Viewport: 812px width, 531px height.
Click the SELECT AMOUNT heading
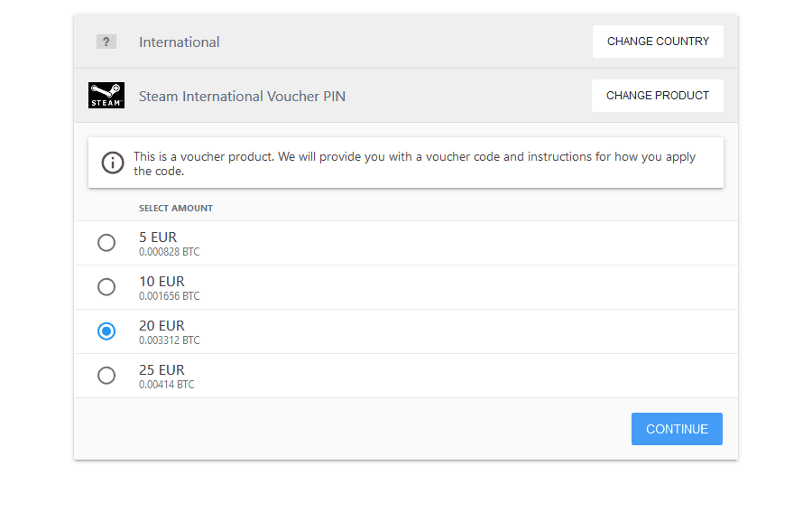pyautogui.click(x=176, y=209)
